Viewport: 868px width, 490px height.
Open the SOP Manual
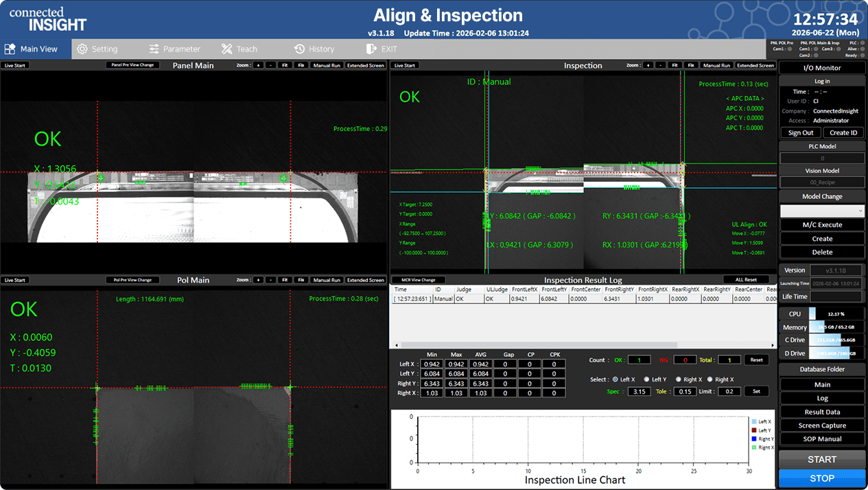tap(822, 439)
